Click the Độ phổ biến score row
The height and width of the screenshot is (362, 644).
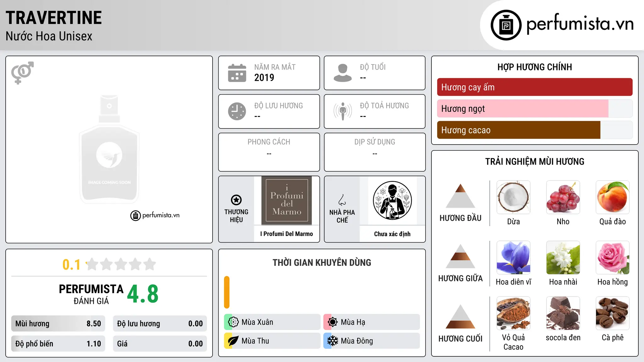[58, 344]
